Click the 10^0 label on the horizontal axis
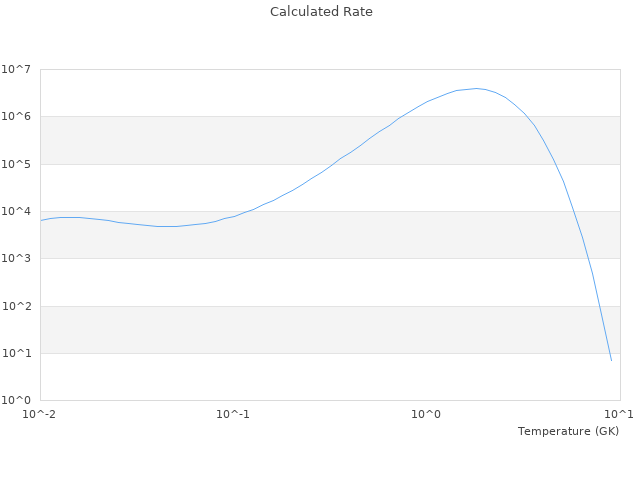 point(427,414)
